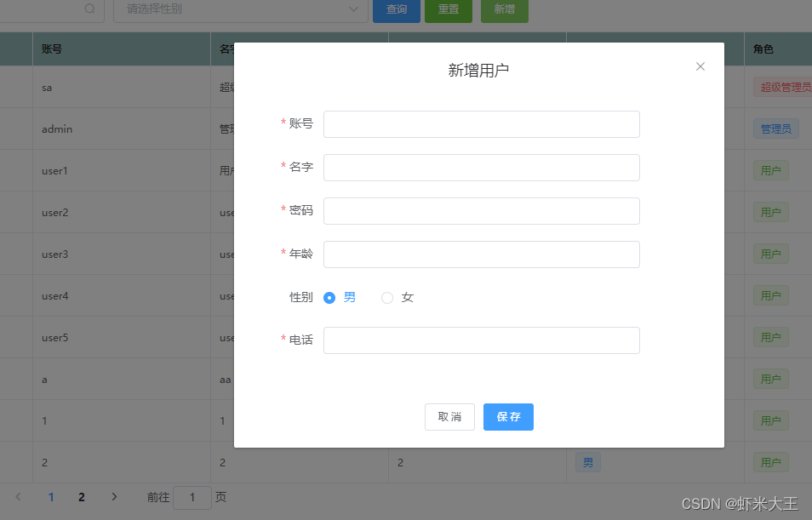Click the 角色 column header
The height and width of the screenshot is (520, 812).
778,49
